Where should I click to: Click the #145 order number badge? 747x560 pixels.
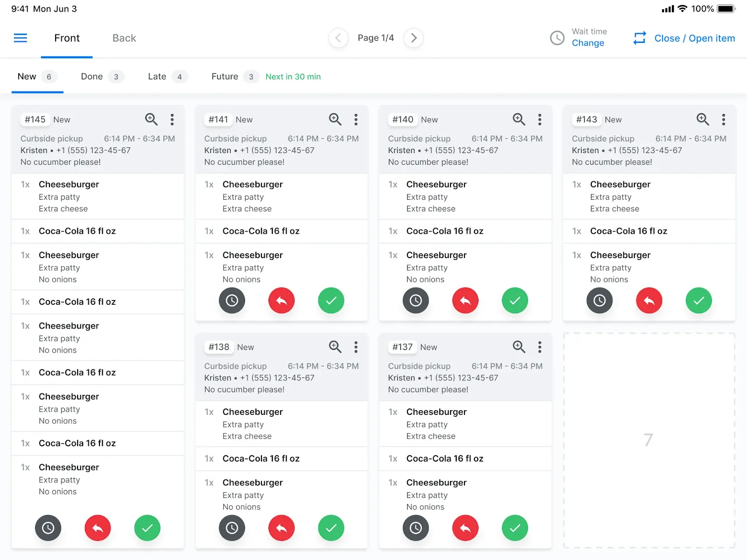tap(35, 119)
